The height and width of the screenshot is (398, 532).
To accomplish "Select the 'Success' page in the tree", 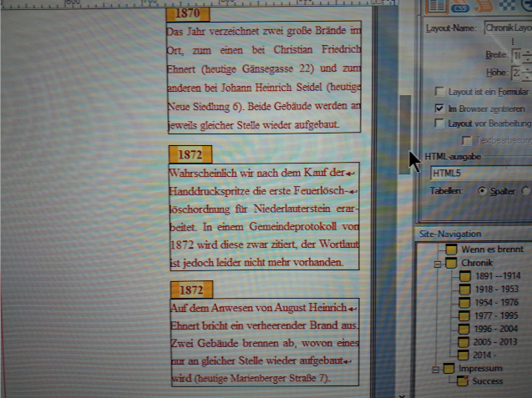I will tap(488, 381).
